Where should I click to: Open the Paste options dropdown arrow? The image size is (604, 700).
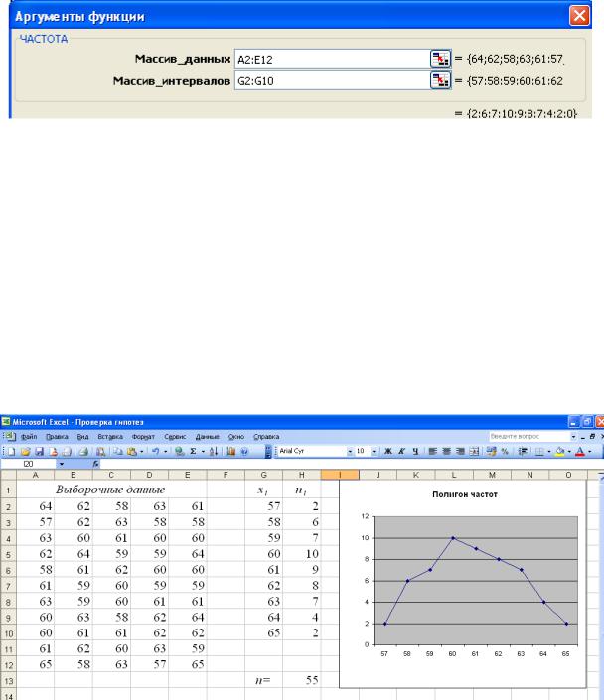[x=142, y=452]
